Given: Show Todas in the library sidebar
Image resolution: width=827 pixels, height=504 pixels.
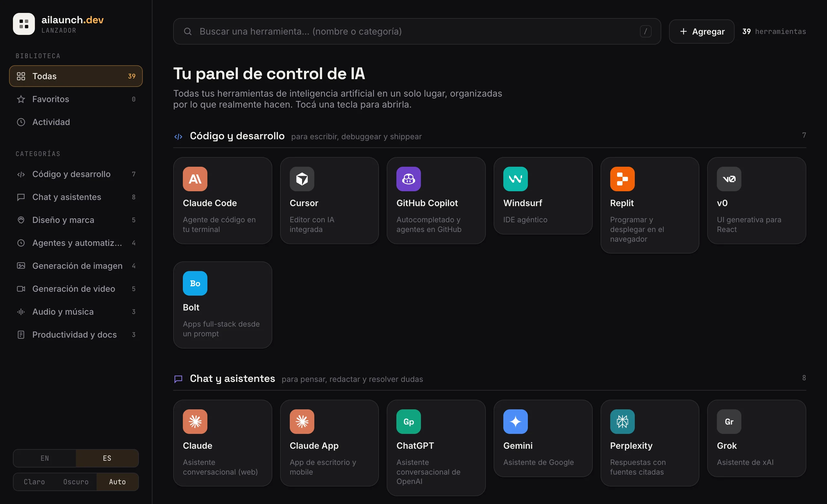Looking at the screenshot, I should click(76, 76).
